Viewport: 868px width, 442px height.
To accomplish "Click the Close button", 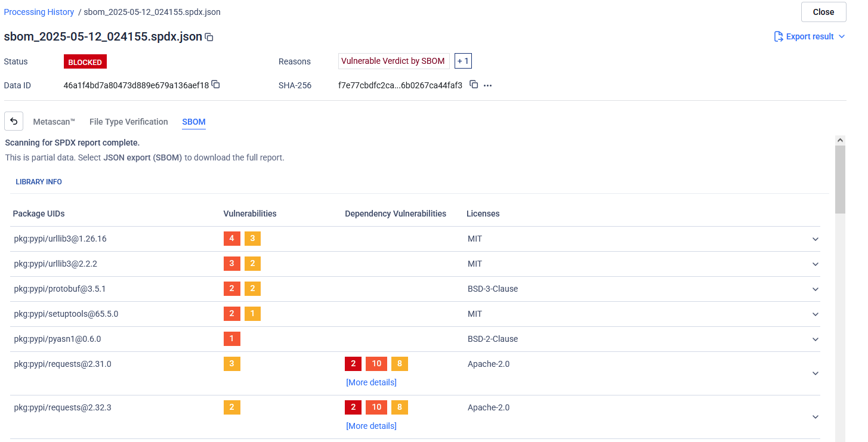I will coord(823,12).
